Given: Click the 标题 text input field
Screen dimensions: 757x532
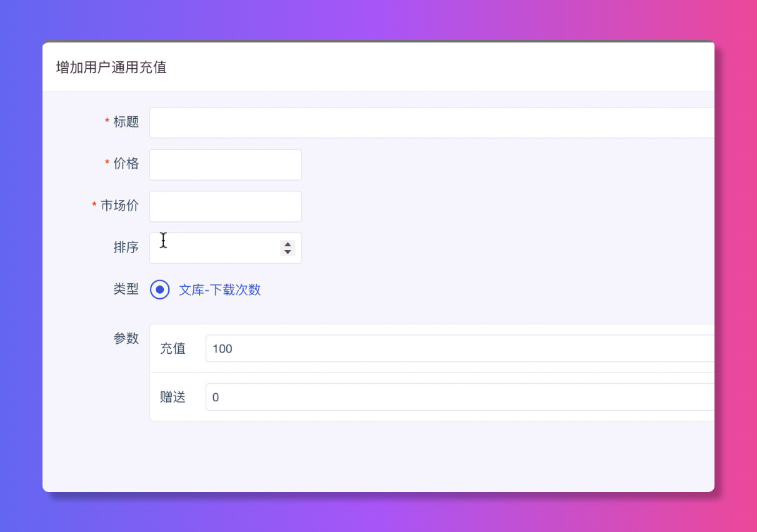Looking at the screenshot, I should tap(431, 123).
